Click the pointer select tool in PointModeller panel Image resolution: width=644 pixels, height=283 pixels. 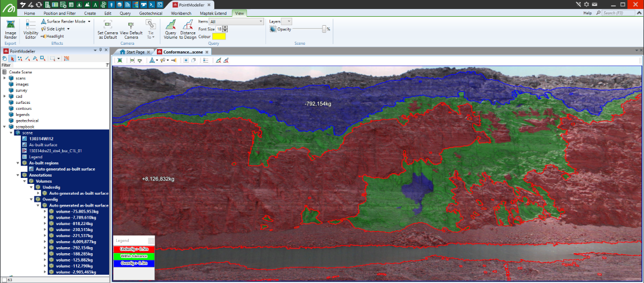point(12,59)
